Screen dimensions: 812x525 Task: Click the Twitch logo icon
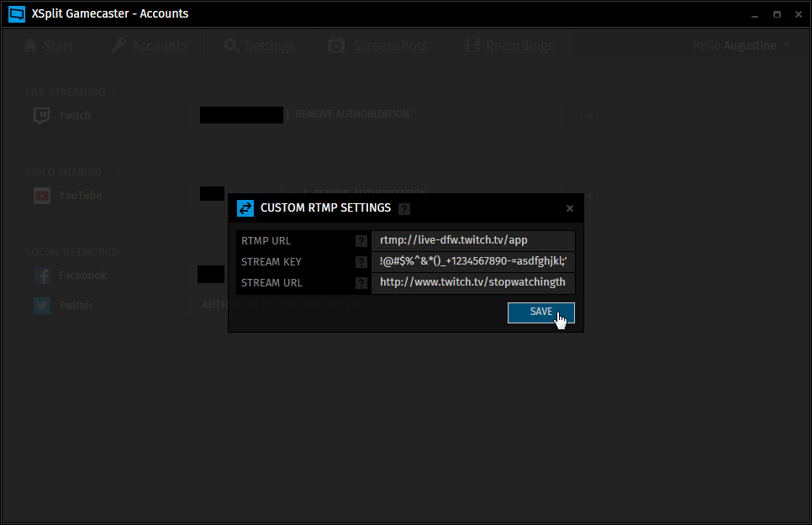[x=42, y=115]
